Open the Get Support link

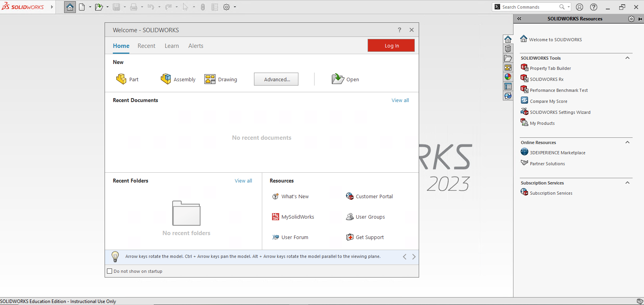tap(365, 237)
